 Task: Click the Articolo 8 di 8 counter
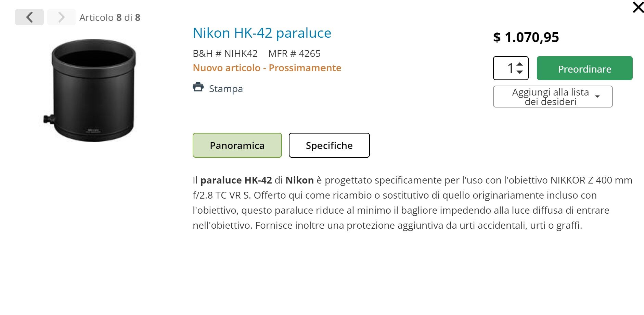[x=110, y=17]
